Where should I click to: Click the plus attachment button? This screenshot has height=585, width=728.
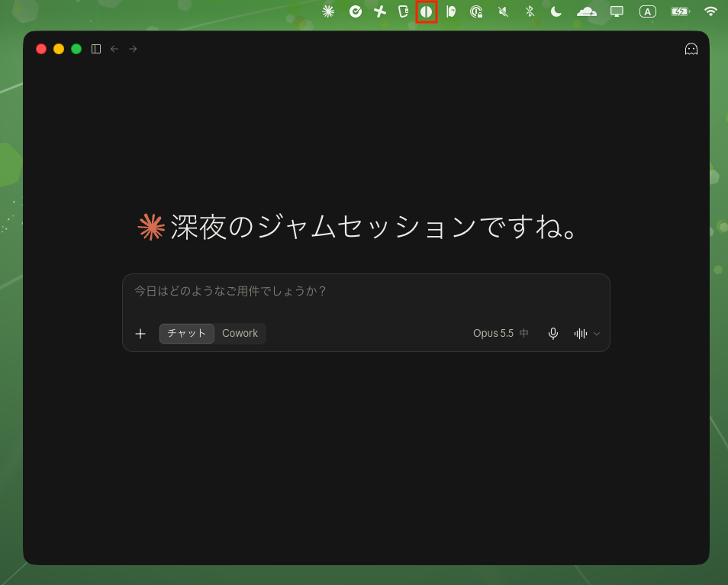pyautogui.click(x=140, y=334)
